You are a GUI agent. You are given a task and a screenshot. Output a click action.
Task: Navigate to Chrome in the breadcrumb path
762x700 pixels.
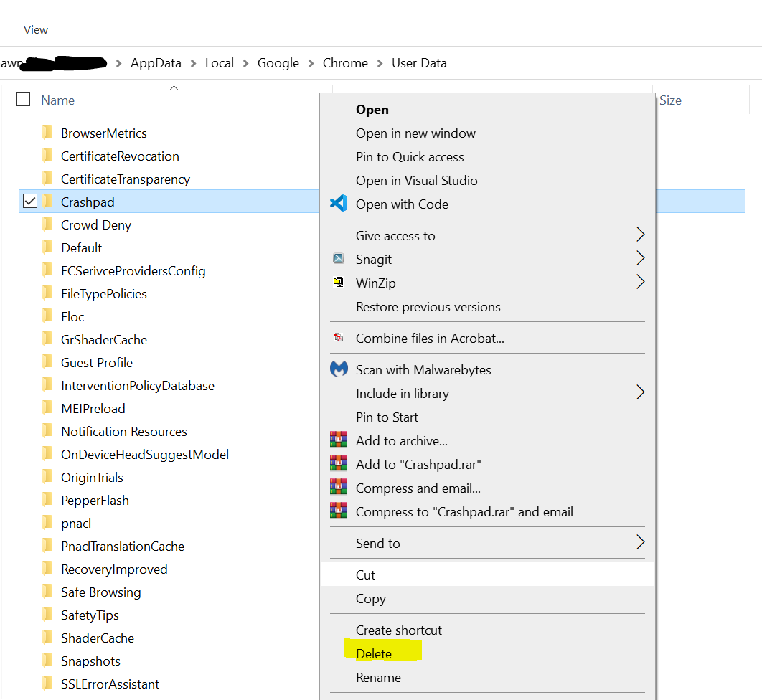coord(345,63)
